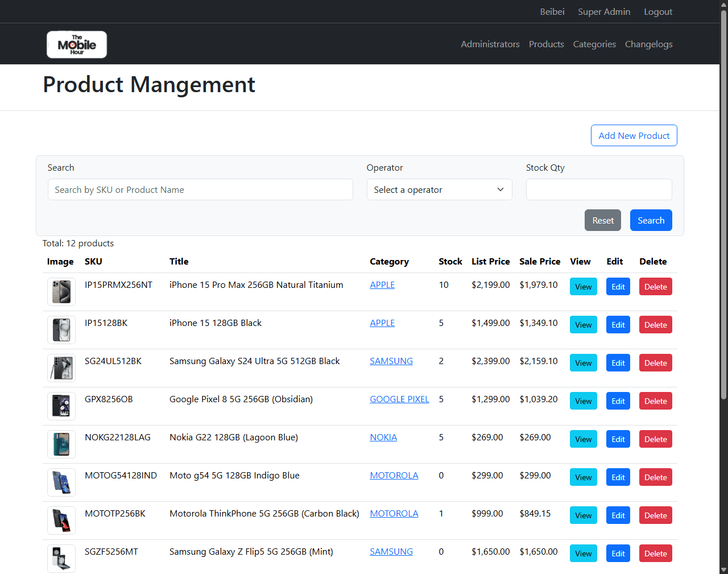Click Samsung Galaxy Z Flip5 thumbnail image
728x574 pixels.
tap(61, 559)
